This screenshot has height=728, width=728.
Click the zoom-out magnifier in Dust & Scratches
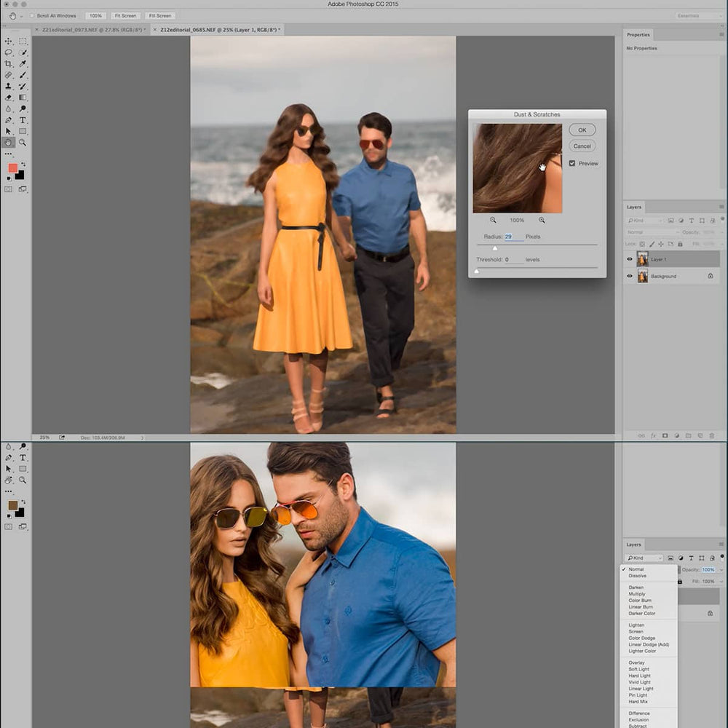pos(493,221)
